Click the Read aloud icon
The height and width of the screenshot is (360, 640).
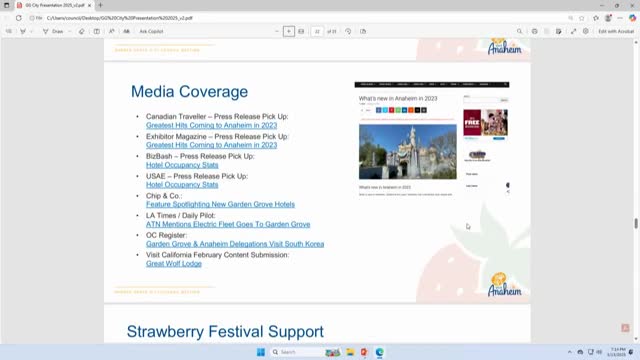tap(111, 31)
